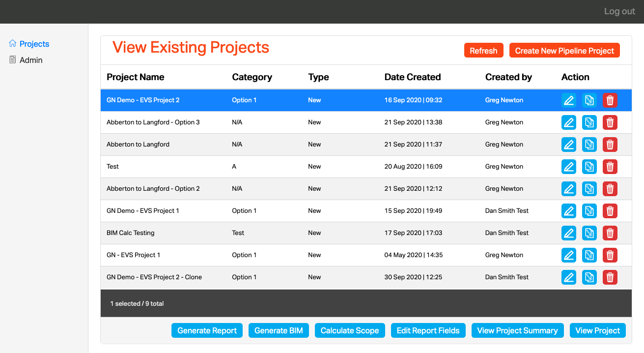Open the Projects sidebar item
The height and width of the screenshot is (353, 644).
click(x=34, y=44)
